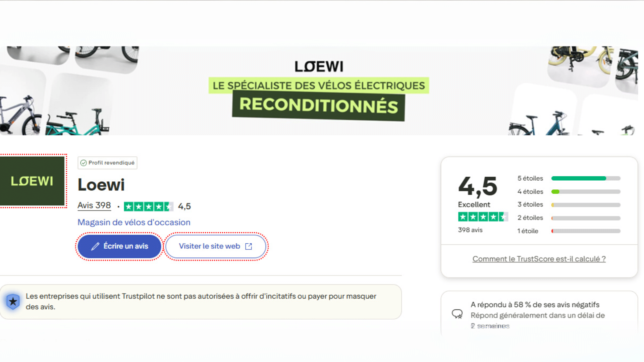Click the pencil icon on Écrire un avis

click(95, 246)
